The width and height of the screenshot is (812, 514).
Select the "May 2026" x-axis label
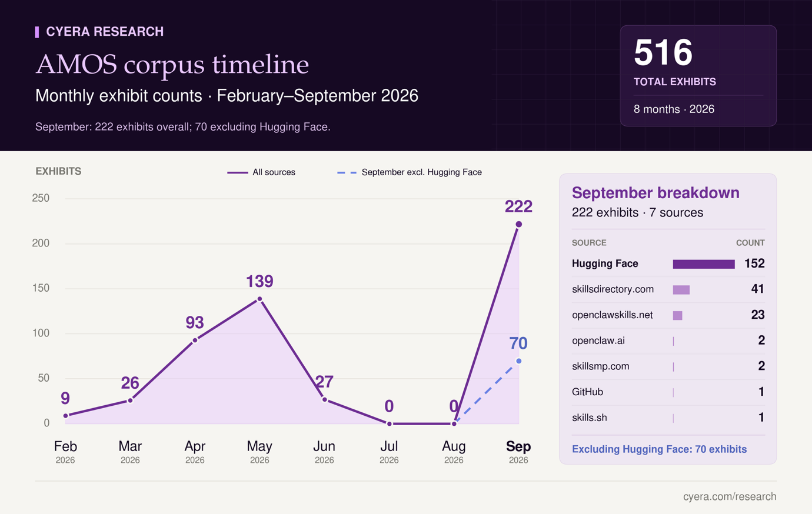(259, 452)
